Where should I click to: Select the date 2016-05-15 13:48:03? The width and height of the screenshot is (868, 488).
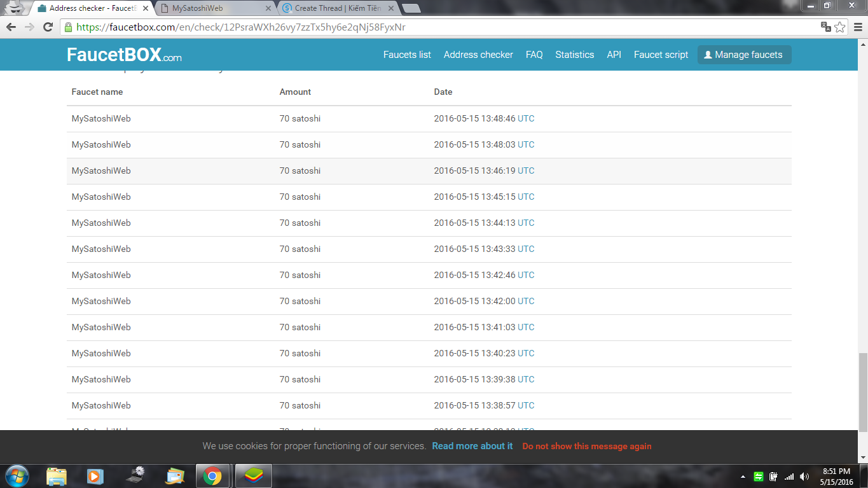pos(474,144)
